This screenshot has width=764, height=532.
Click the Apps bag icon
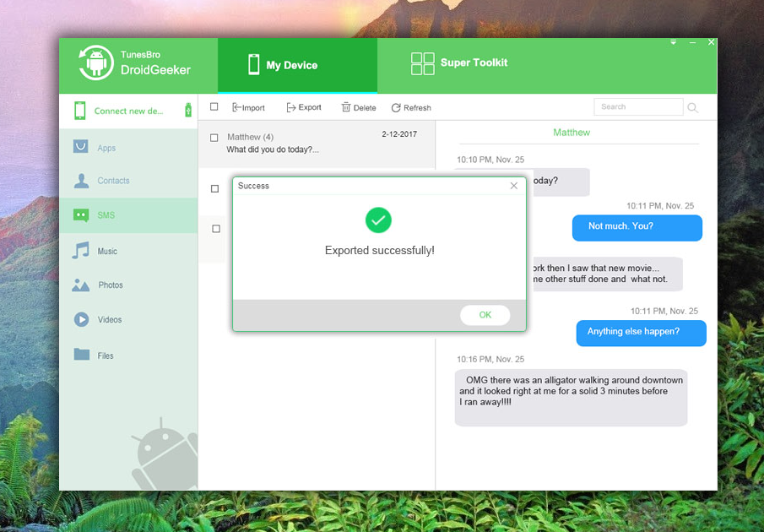80,146
